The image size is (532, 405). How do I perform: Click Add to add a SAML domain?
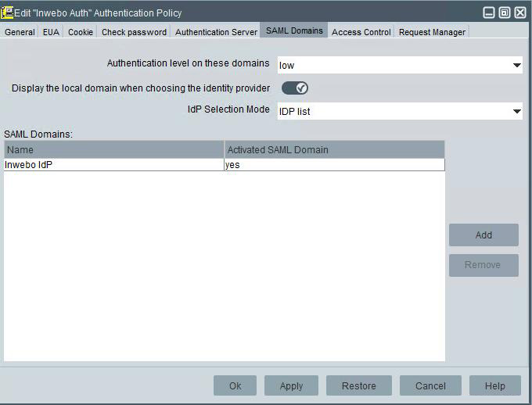pos(483,235)
